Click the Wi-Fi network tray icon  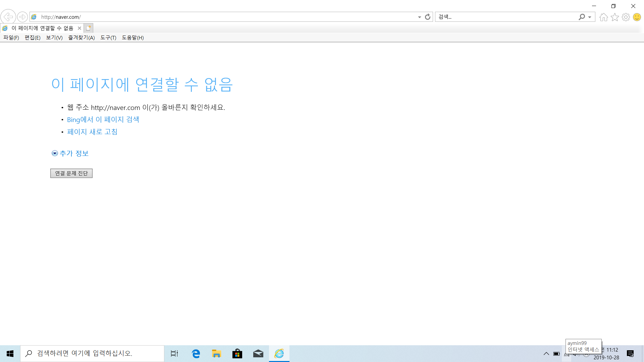click(x=567, y=354)
